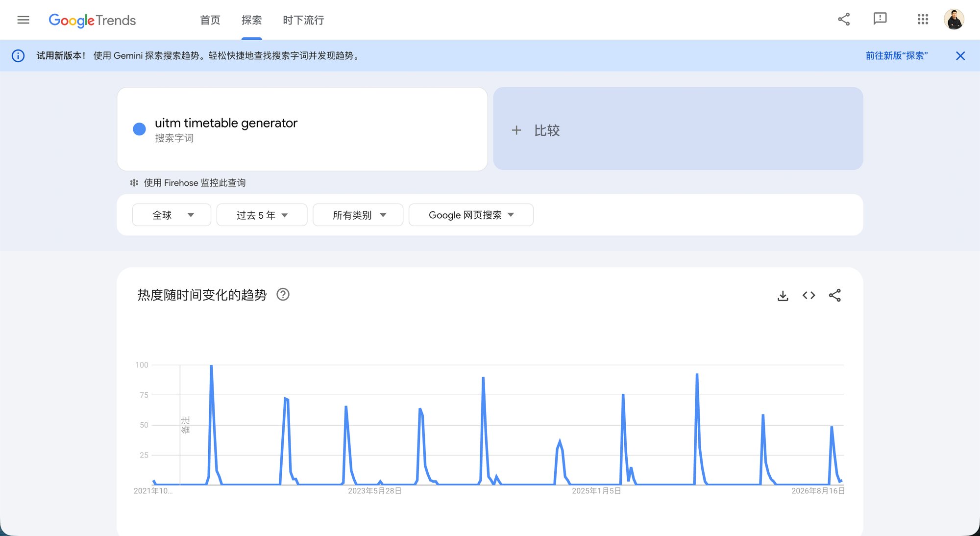
Task: Click the 热度随时间变化的趋势 heading
Action: click(202, 295)
